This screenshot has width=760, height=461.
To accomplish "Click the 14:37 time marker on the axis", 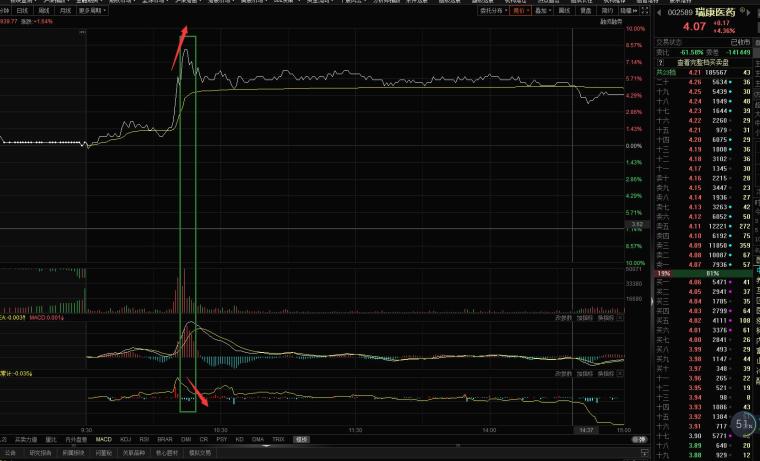I will point(587,430).
